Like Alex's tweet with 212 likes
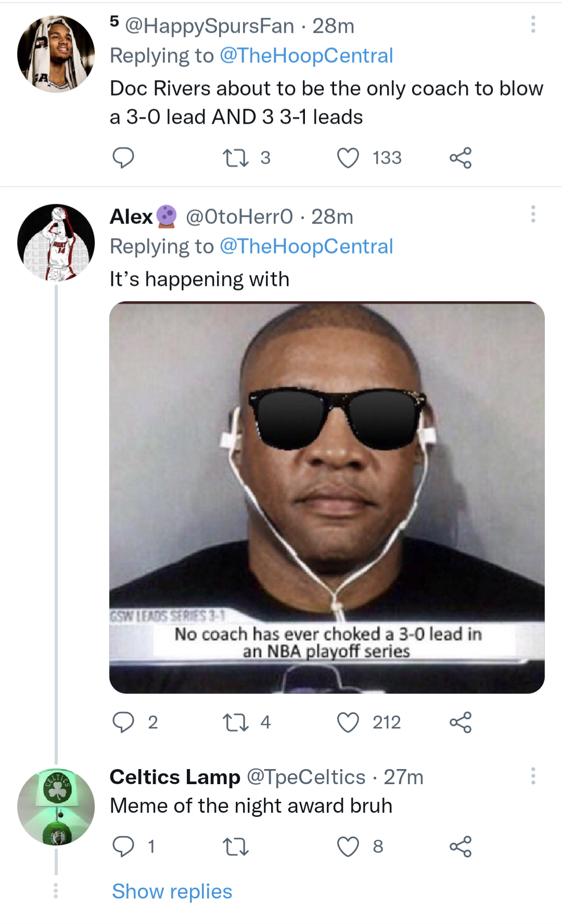The image size is (562, 924). tap(351, 721)
